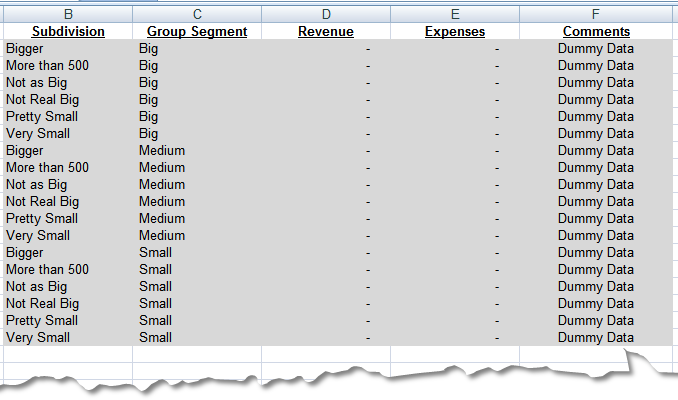
Task: Click Small cell in More than 500 row
Action: [x=197, y=269]
